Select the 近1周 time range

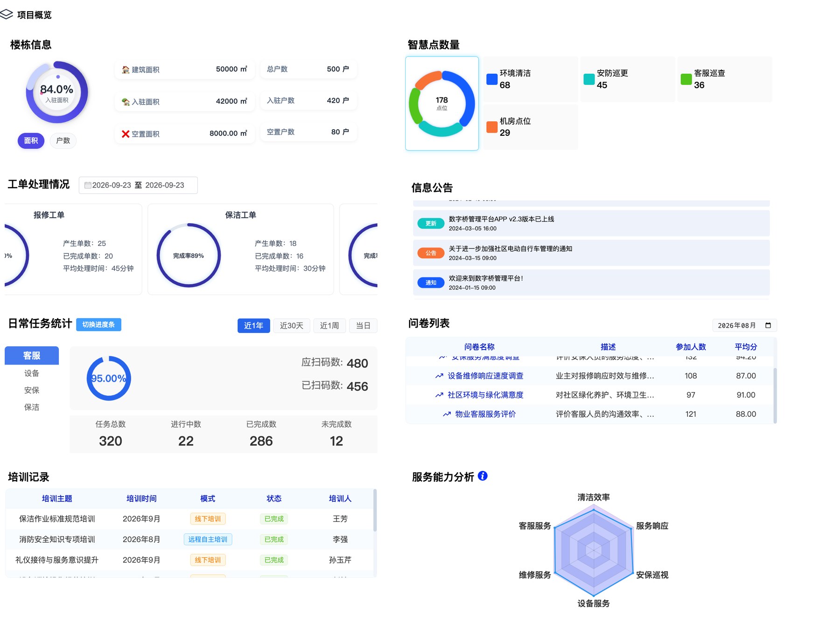[329, 325]
